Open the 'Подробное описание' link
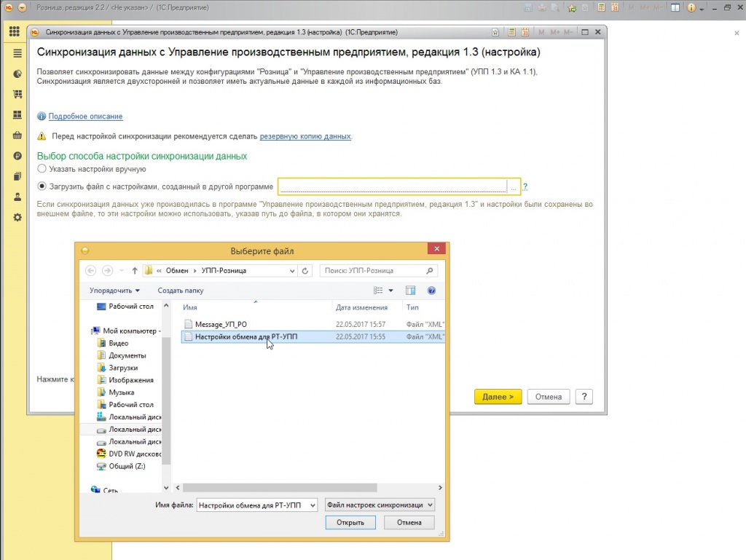Image resolution: width=746 pixels, height=560 pixels. tap(85, 117)
